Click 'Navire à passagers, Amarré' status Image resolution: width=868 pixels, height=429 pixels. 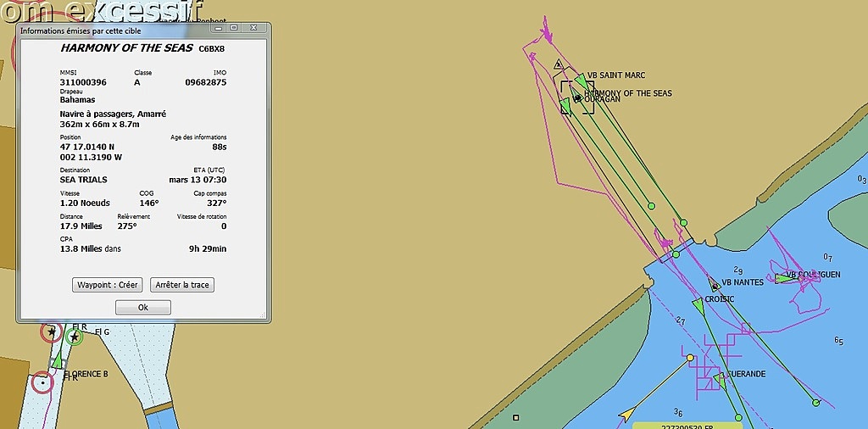(x=113, y=114)
